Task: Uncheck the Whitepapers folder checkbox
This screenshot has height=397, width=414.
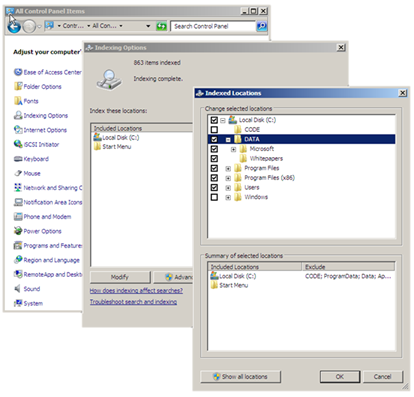Action: click(214, 159)
